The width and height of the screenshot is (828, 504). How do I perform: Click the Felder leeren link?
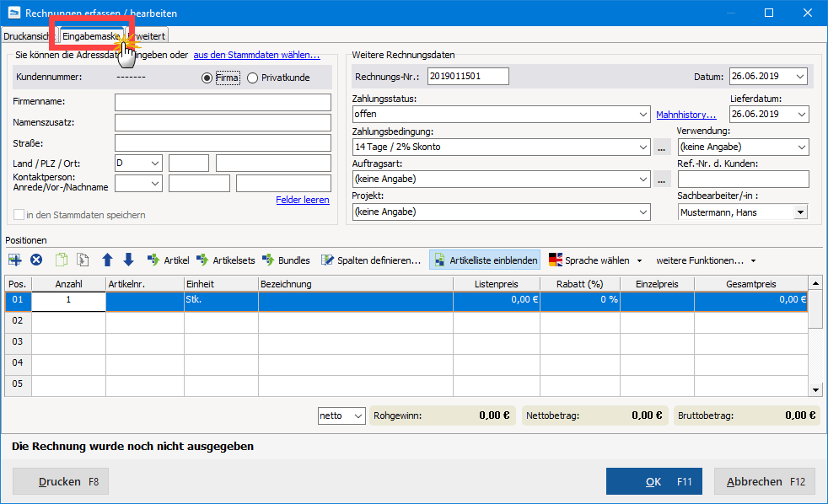[303, 200]
